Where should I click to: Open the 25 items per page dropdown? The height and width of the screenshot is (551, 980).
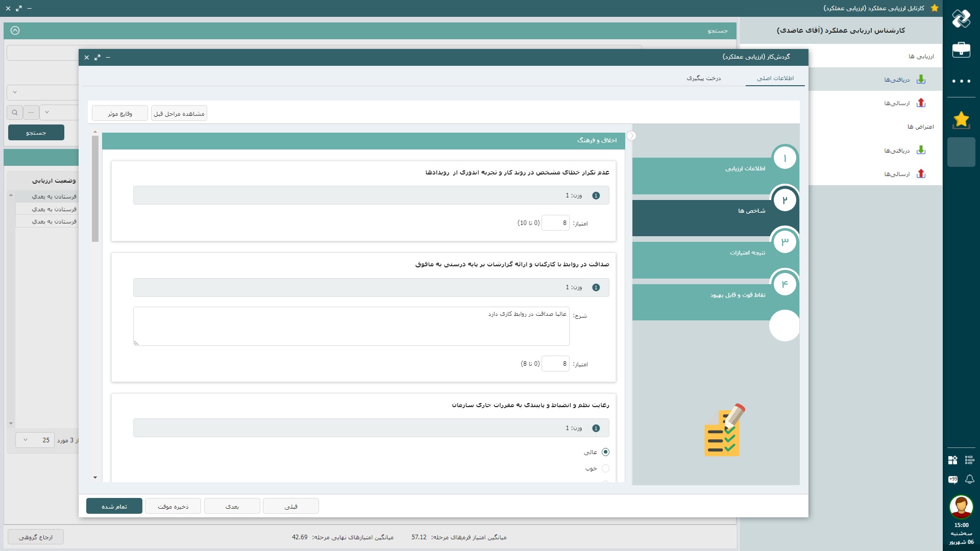pyautogui.click(x=35, y=440)
